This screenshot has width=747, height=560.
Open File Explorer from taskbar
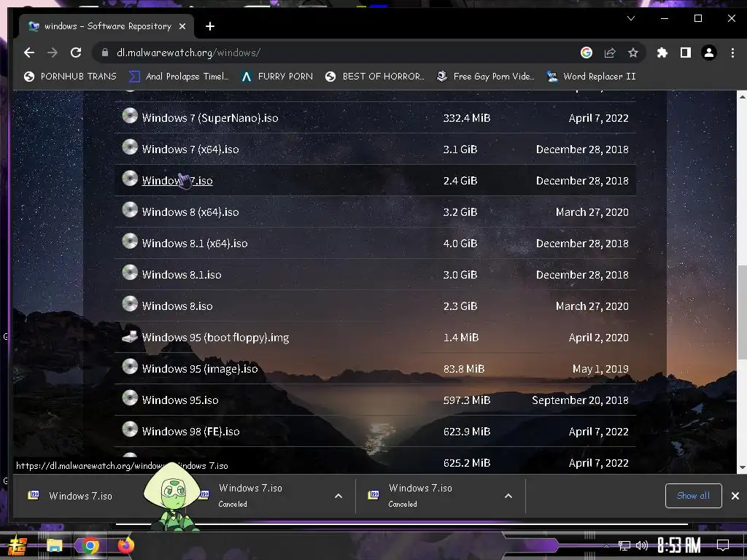tap(54, 545)
